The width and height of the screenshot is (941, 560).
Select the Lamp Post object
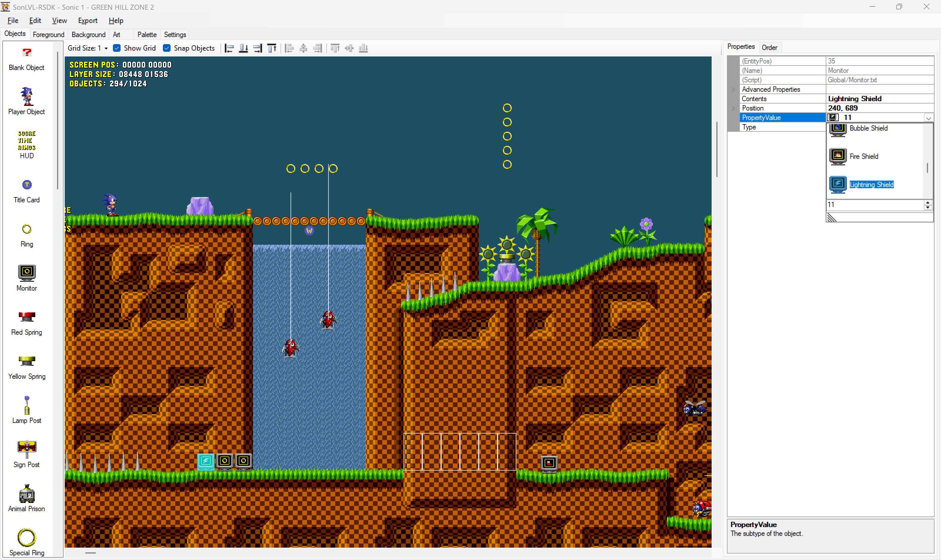pos(26,409)
